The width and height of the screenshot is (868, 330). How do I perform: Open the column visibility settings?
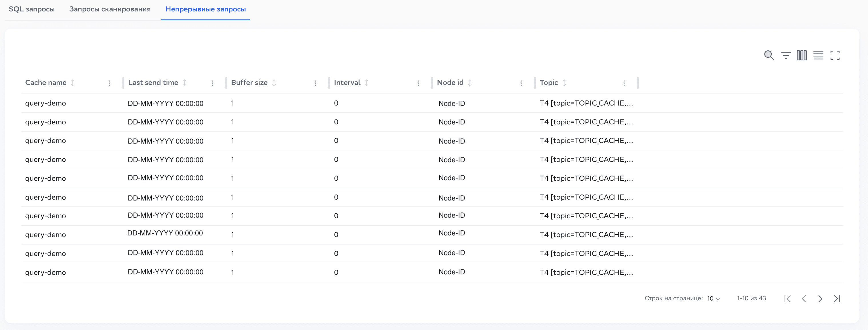point(802,55)
